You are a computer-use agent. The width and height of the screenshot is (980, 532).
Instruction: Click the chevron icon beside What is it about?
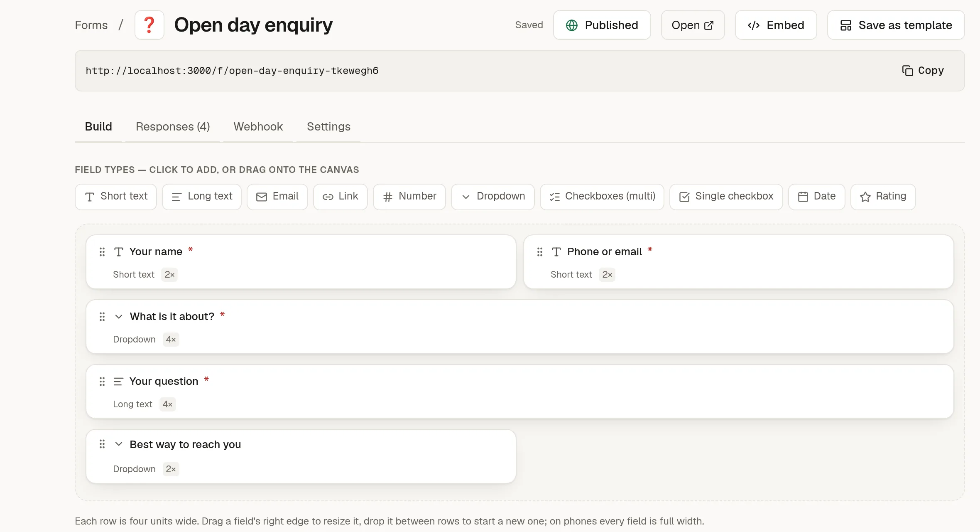click(x=119, y=317)
